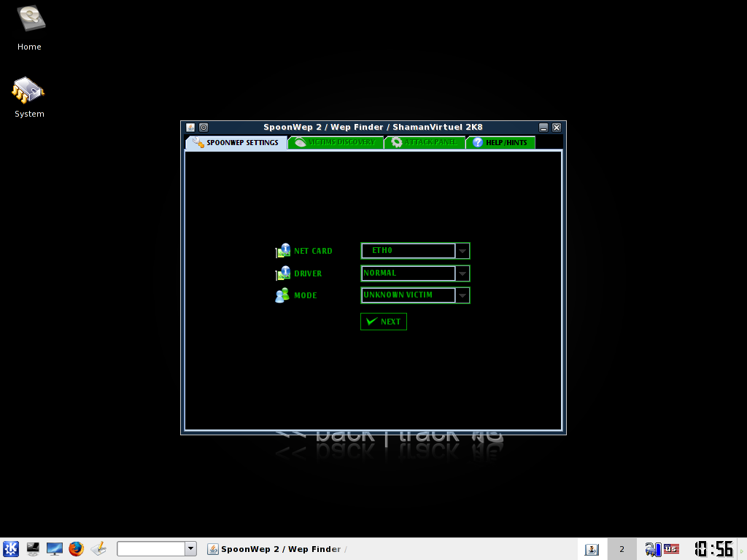747x560 pixels.
Task: Click the NET CARD label
Action: pyautogui.click(x=313, y=251)
